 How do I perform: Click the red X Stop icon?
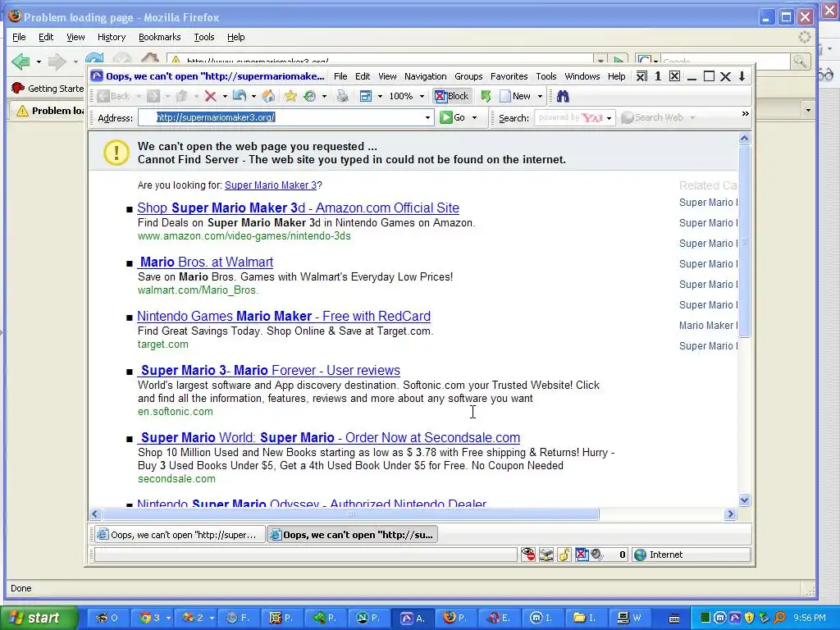211,96
